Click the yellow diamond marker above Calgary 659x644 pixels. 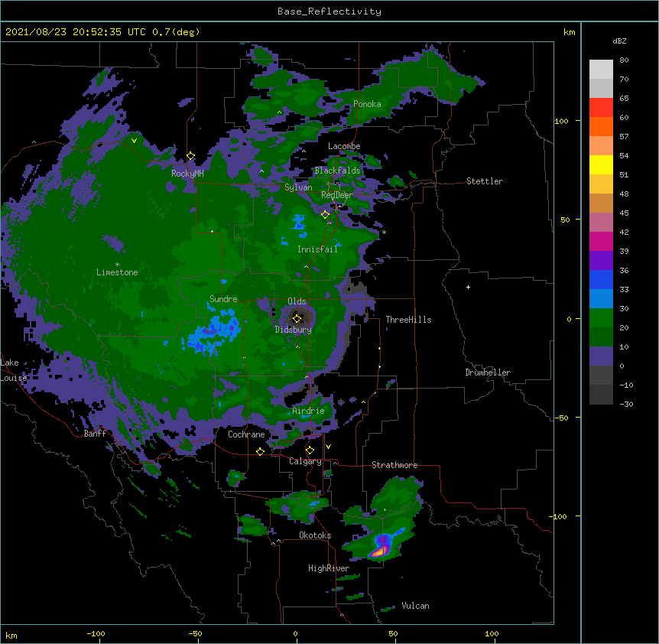pyautogui.click(x=310, y=450)
